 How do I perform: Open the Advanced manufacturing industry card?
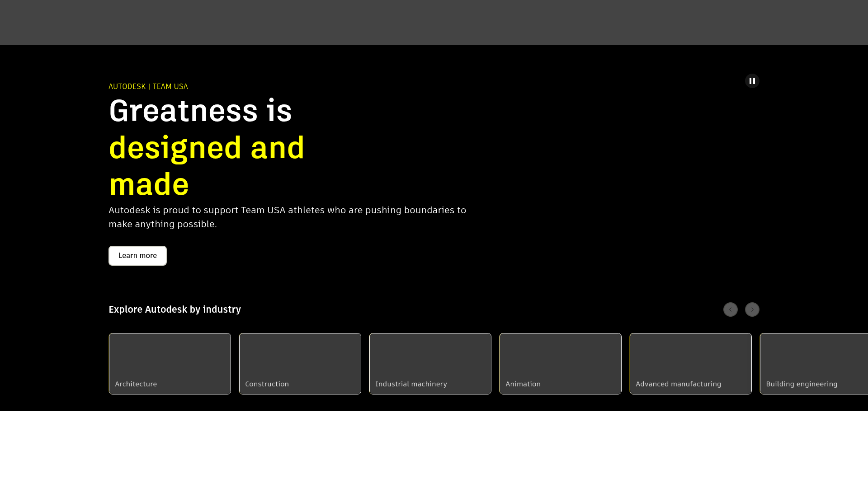tap(690, 384)
